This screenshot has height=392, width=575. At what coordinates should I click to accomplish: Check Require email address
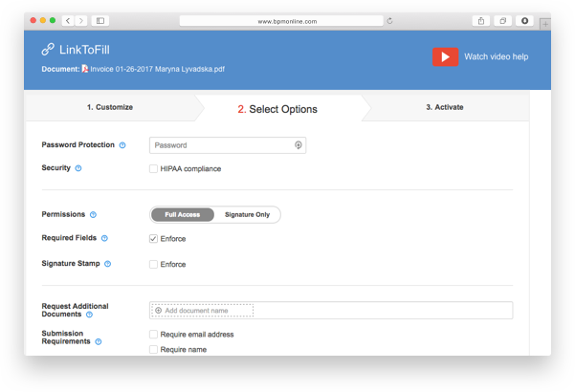tap(153, 334)
